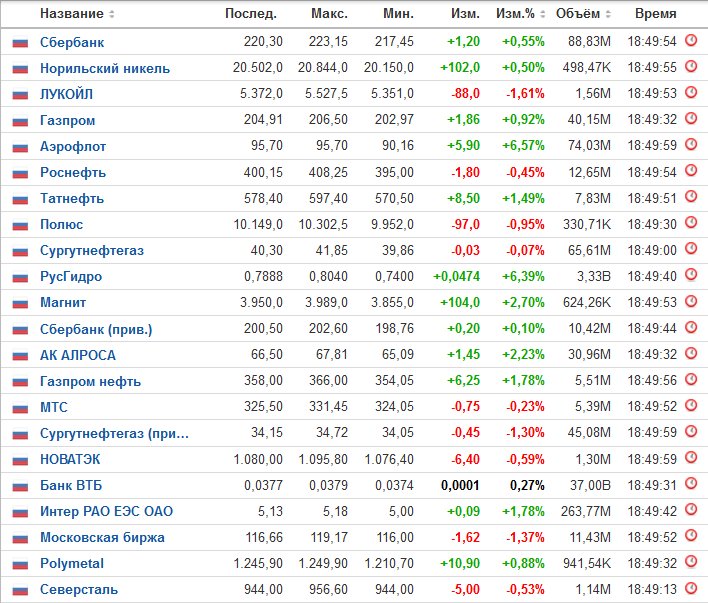This screenshot has width=708, height=603.
Task: Open the Банк ВТБ stock link
Action: [x=71, y=485]
